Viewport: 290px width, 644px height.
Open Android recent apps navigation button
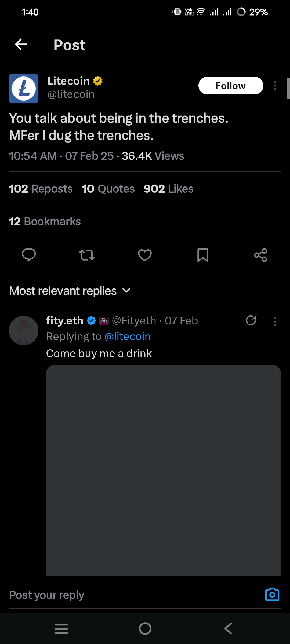point(61,628)
